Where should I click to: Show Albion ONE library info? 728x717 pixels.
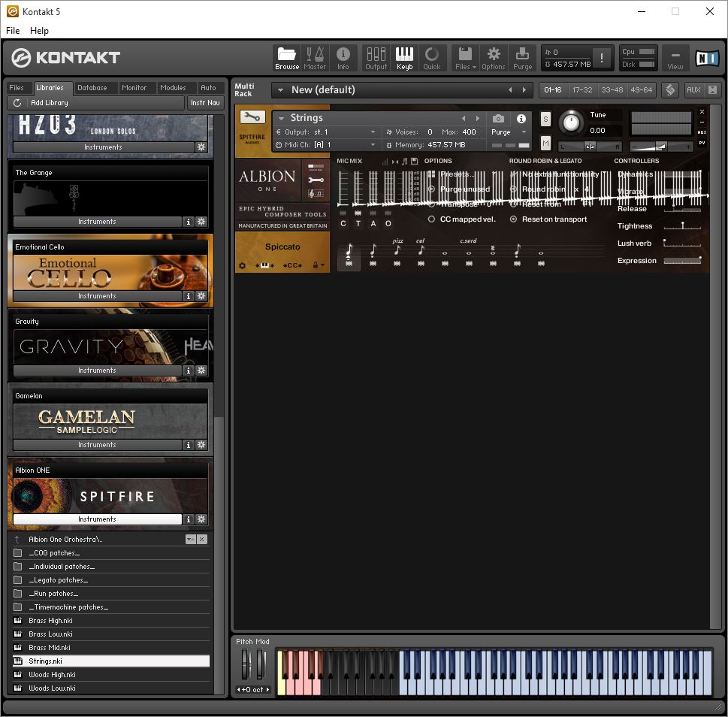coord(188,519)
